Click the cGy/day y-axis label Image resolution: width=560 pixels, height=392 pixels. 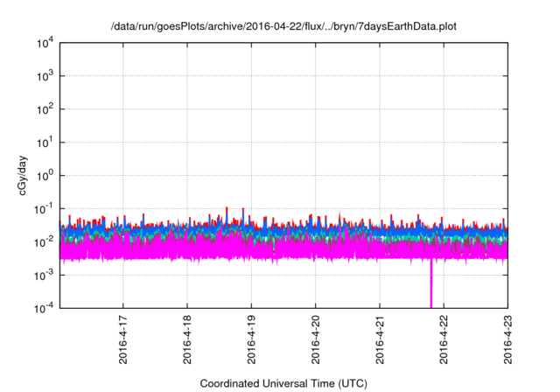22,175
